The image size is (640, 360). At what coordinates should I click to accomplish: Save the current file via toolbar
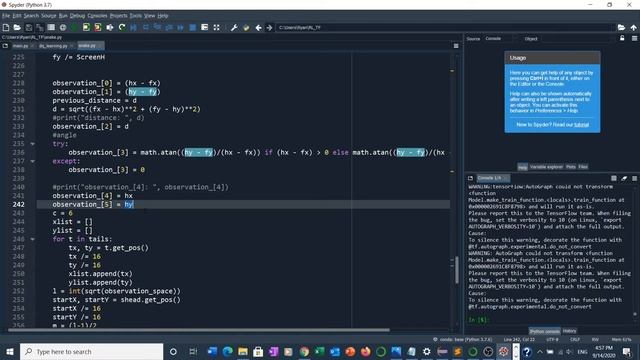click(x=29, y=27)
